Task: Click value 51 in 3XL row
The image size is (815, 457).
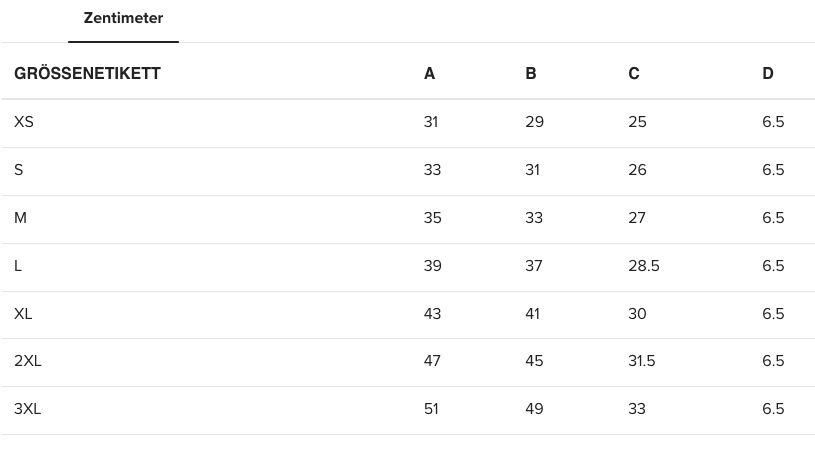Action: point(431,409)
